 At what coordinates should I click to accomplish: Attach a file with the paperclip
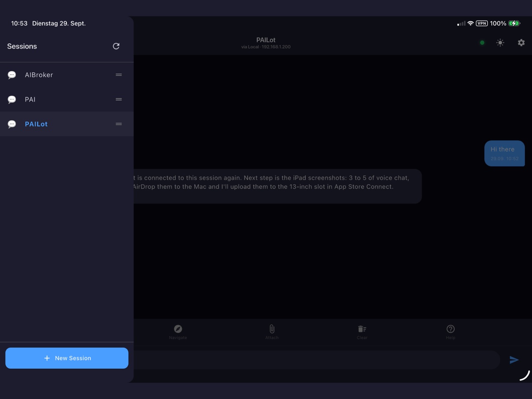(x=272, y=332)
